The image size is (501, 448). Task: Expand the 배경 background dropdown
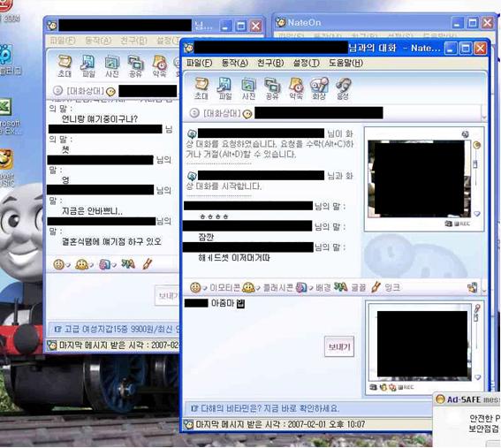click(x=310, y=288)
